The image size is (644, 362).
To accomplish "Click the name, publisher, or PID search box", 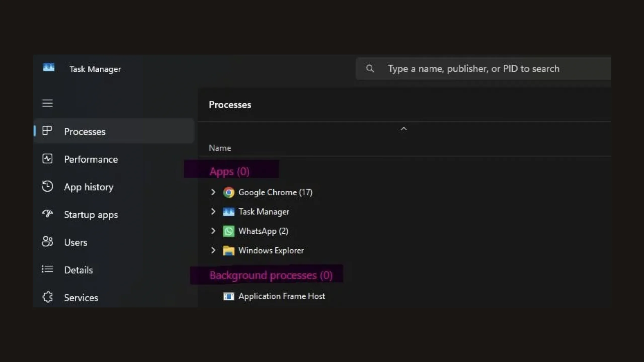I will click(x=483, y=69).
